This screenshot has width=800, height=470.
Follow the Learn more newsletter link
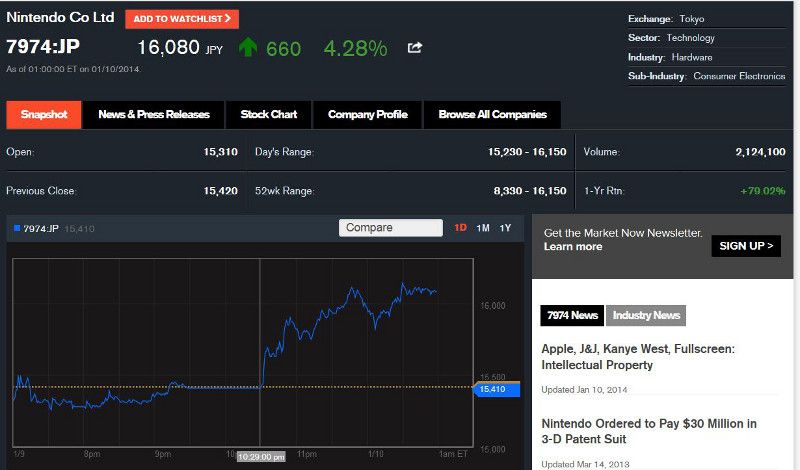pos(573,247)
